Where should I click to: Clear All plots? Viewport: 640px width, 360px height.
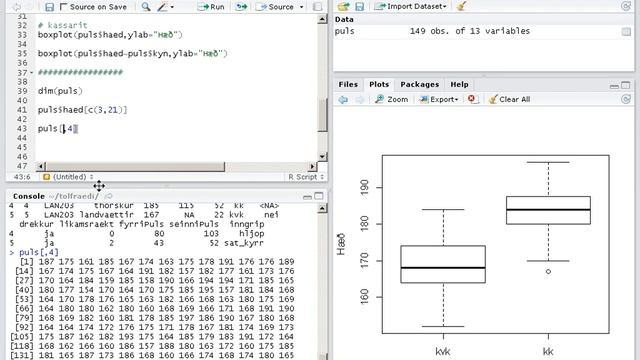tap(509, 99)
